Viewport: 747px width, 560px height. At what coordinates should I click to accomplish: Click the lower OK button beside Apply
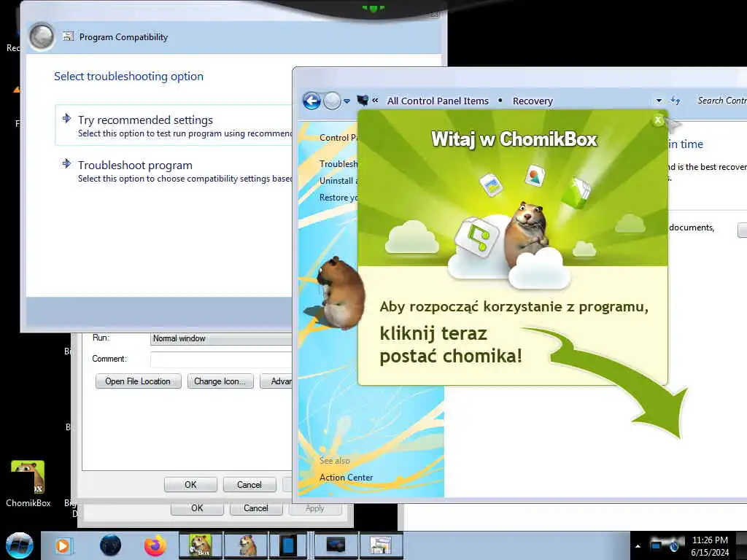pyautogui.click(x=197, y=508)
